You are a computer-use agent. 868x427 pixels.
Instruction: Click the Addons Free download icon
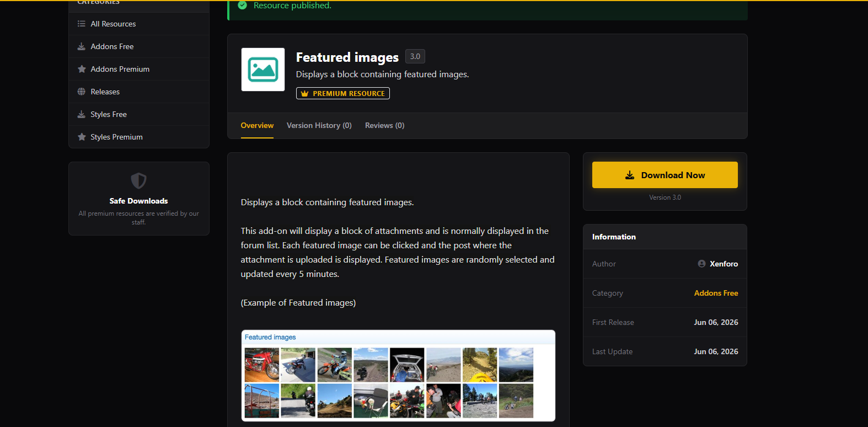[82, 46]
